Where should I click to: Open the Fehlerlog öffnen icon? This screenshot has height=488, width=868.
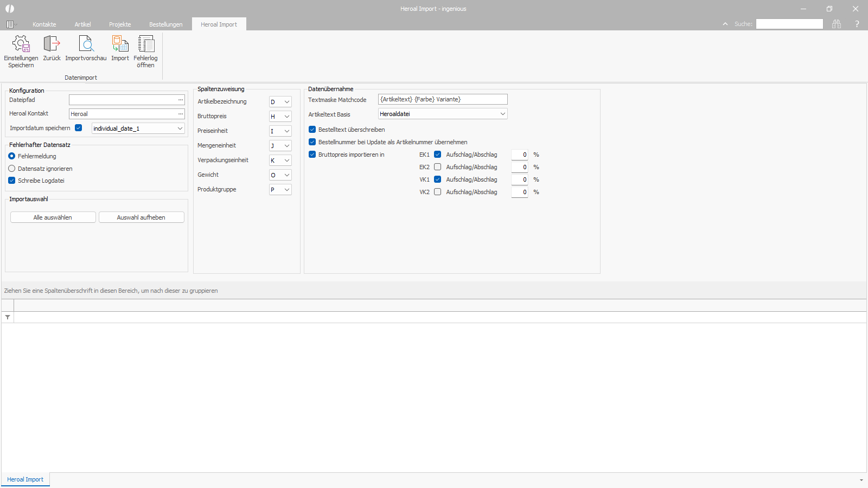coord(145,44)
